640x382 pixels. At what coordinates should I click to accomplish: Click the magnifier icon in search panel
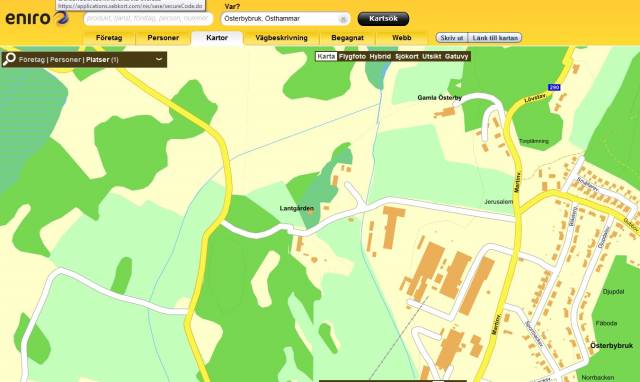(x=9, y=59)
